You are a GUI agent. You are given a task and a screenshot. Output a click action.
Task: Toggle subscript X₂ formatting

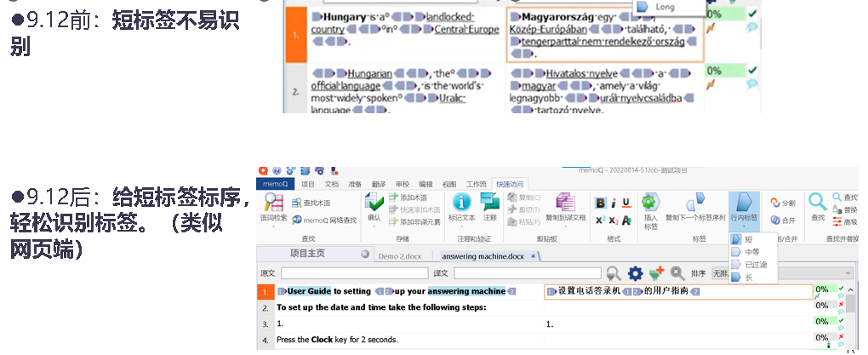click(614, 220)
